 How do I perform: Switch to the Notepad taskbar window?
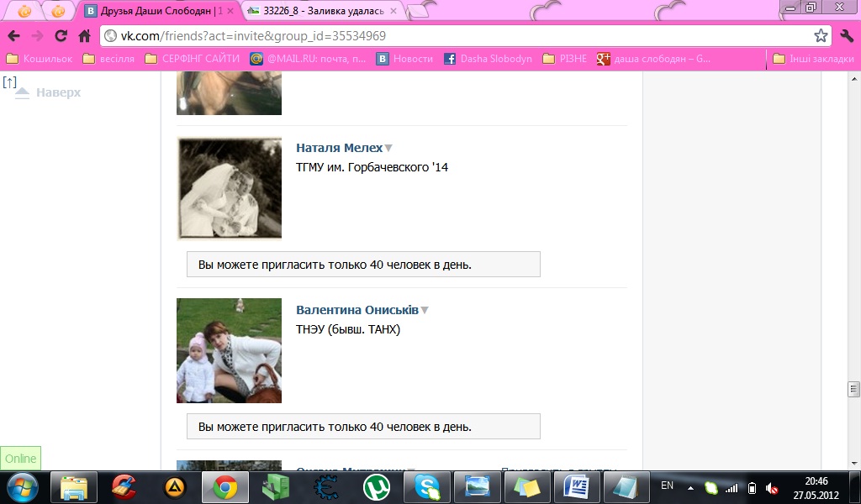(626, 487)
